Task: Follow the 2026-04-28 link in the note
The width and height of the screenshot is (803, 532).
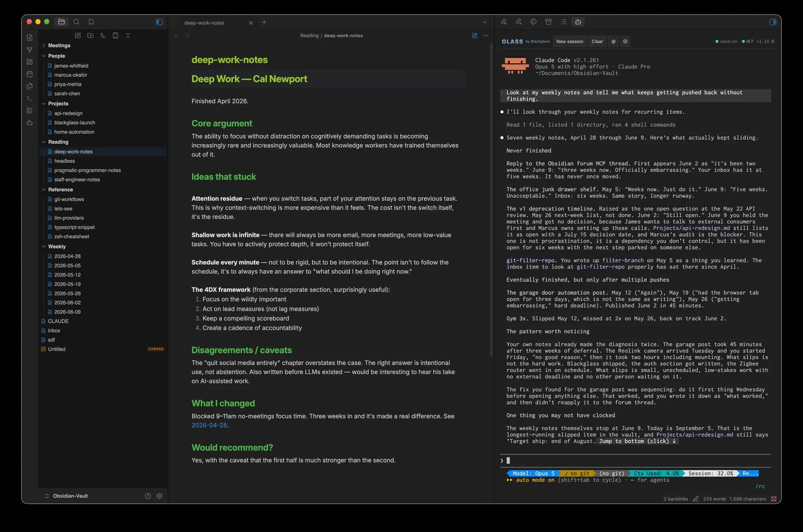Action: (209, 425)
